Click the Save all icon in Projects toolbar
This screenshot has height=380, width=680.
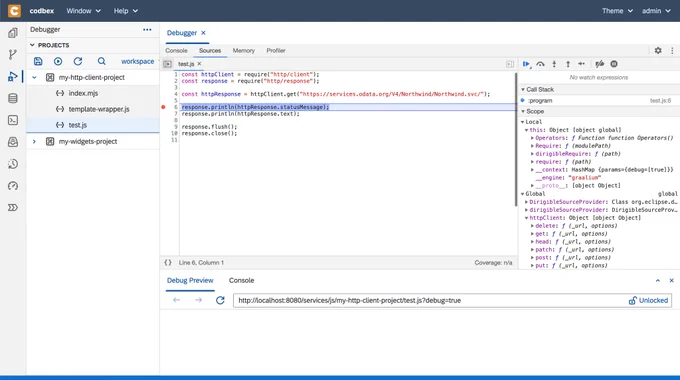pos(38,62)
